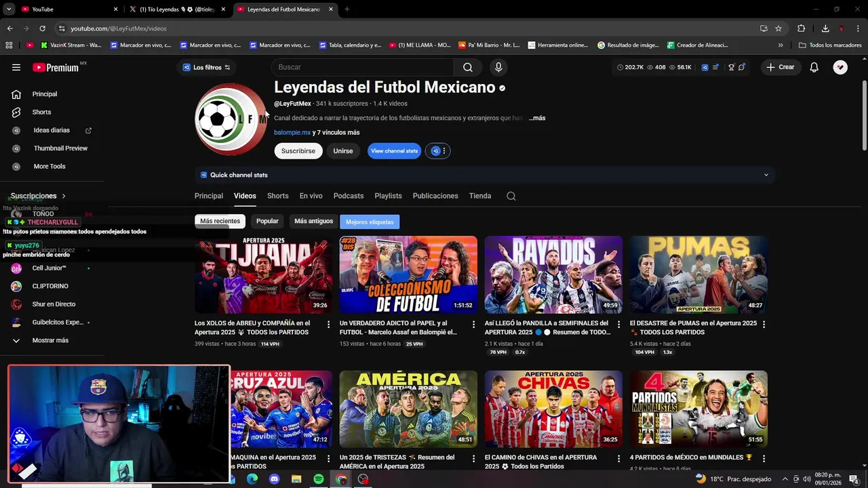Switch to the Shorts channel tab

277,196
